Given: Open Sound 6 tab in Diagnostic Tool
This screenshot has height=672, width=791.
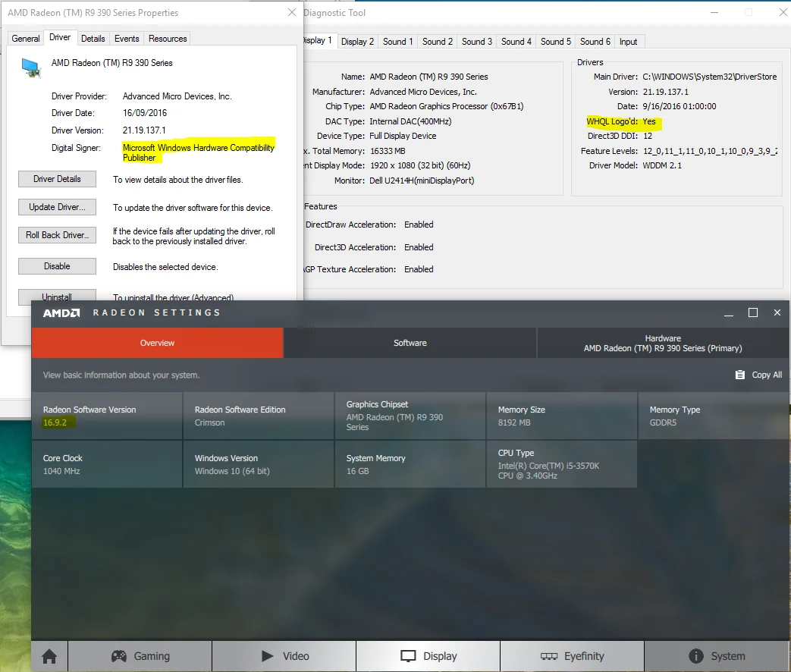Looking at the screenshot, I should [x=595, y=42].
